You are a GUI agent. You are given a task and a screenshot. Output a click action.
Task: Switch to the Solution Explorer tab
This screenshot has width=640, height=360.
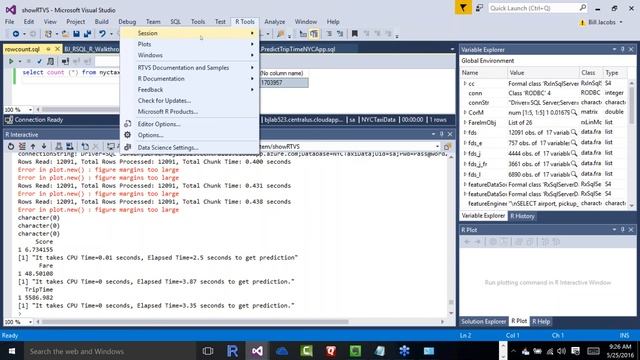tap(484, 322)
